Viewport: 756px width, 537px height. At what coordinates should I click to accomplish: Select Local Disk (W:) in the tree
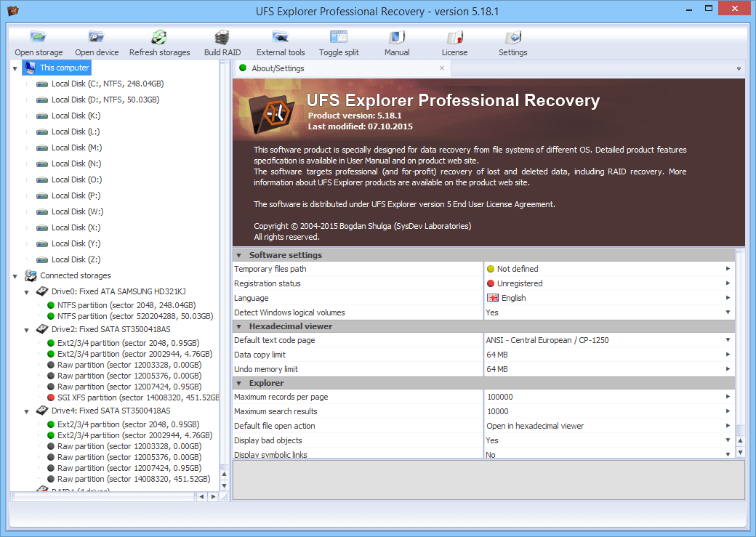click(77, 211)
